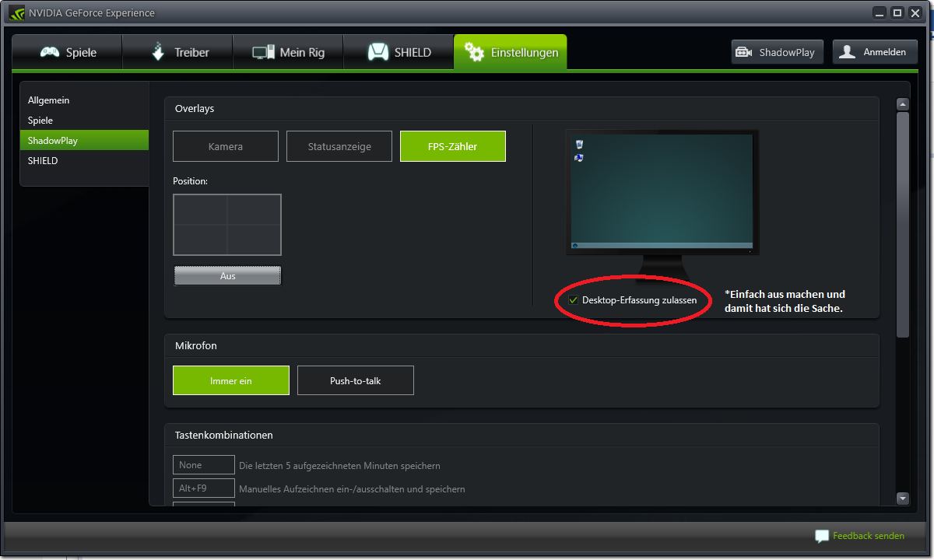Click the Feedback speech bubble icon
Image resolution: width=934 pixels, height=560 pixels.
click(x=822, y=536)
